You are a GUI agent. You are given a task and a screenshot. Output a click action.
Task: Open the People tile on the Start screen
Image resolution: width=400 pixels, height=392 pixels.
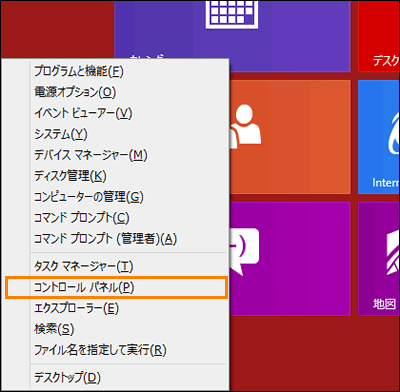[x=290, y=137]
